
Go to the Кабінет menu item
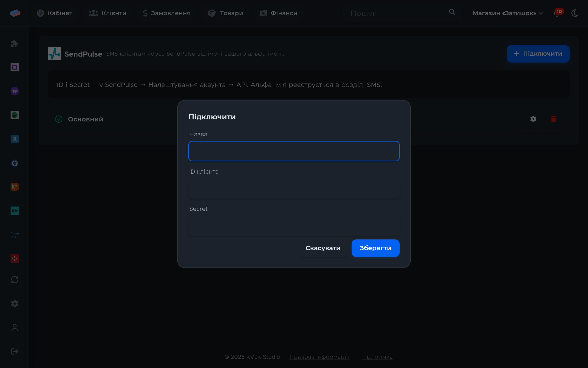pos(54,13)
